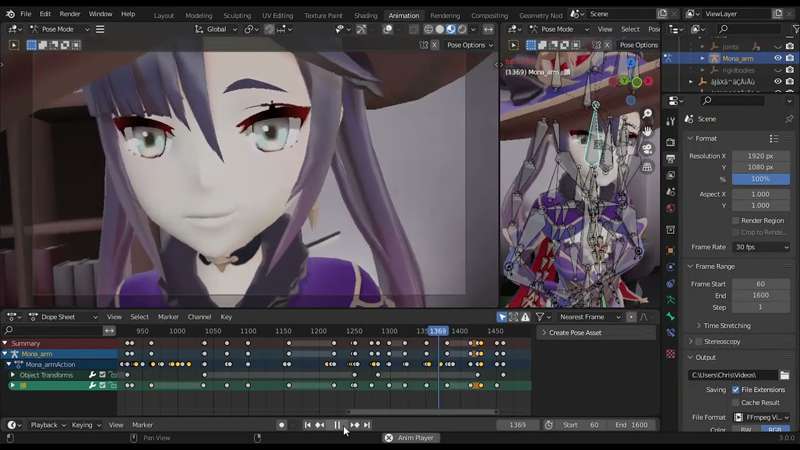Open the Render properties tab
This screenshot has width=800, height=450.
tap(670, 142)
